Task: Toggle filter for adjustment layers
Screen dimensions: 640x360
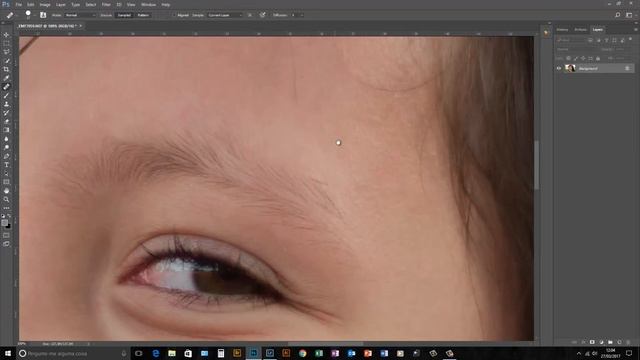Action: click(598, 40)
